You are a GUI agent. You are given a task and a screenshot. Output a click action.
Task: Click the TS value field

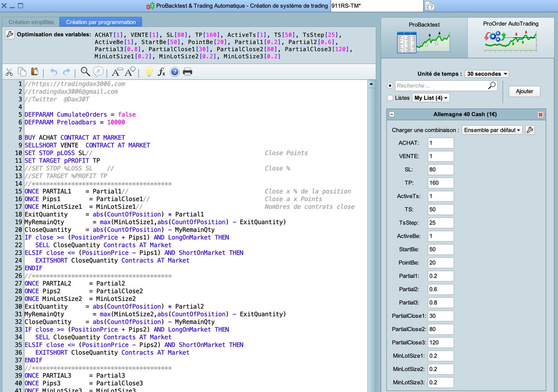coord(440,209)
